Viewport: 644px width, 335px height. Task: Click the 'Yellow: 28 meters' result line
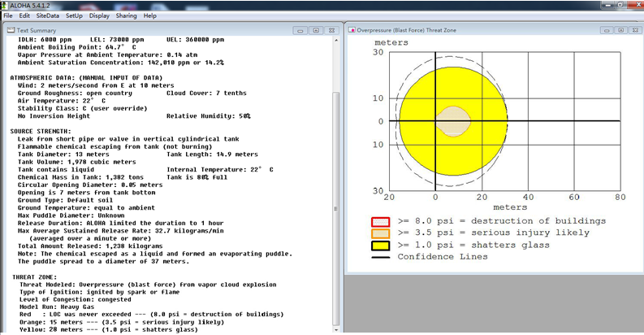[x=109, y=329]
